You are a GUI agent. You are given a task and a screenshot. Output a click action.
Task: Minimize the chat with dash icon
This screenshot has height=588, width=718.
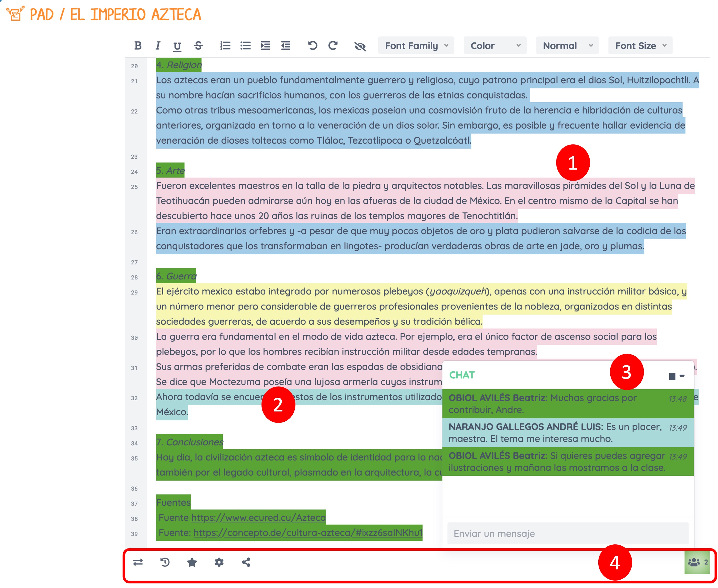682,376
